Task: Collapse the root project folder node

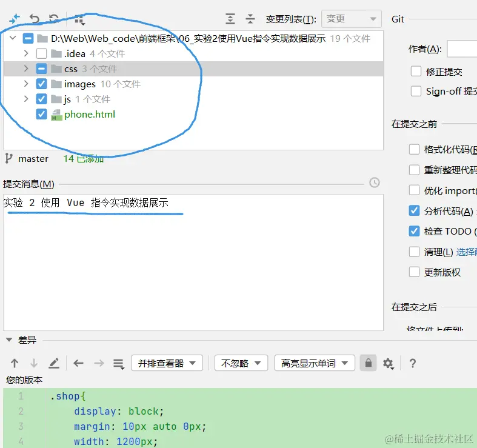Action: (13, 38)
